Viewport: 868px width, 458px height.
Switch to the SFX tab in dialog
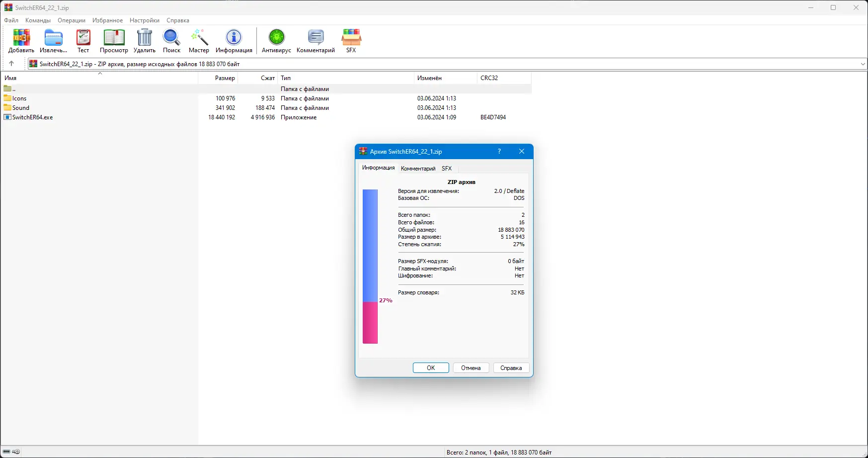click(x=447, y=168)
